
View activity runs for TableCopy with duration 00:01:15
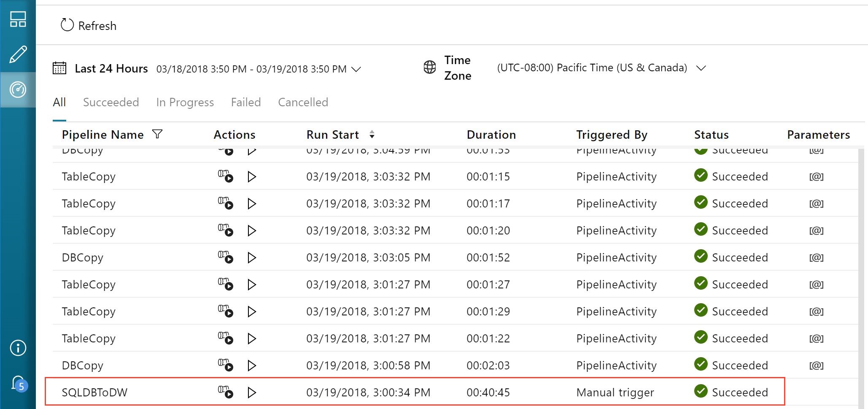coord(225,176)
